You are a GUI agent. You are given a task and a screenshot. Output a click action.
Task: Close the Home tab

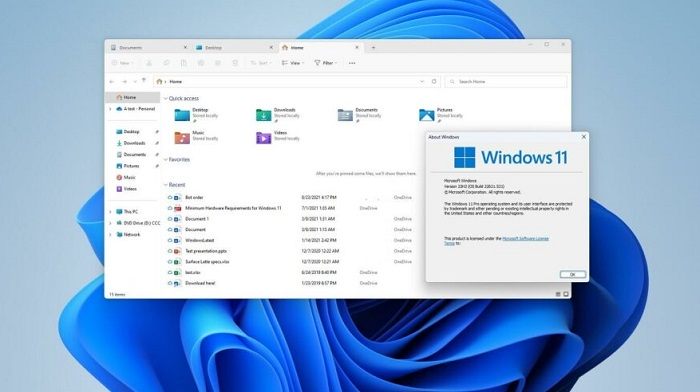coord(357,47)
